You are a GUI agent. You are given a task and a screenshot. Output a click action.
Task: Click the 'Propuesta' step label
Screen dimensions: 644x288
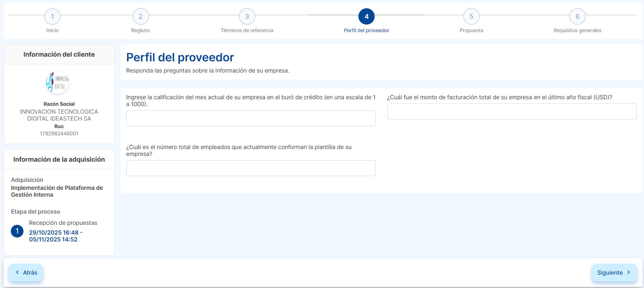[x=471, y=30]
